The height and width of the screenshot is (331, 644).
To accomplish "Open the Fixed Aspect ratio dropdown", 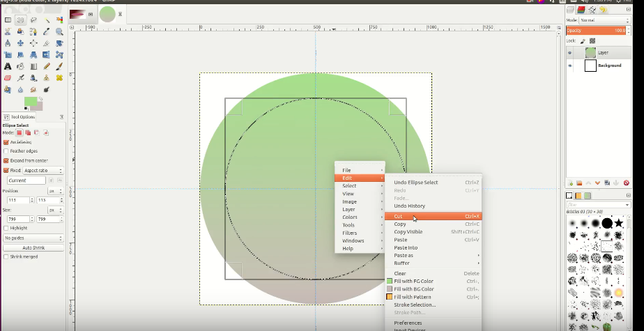I will pos(43,170).
